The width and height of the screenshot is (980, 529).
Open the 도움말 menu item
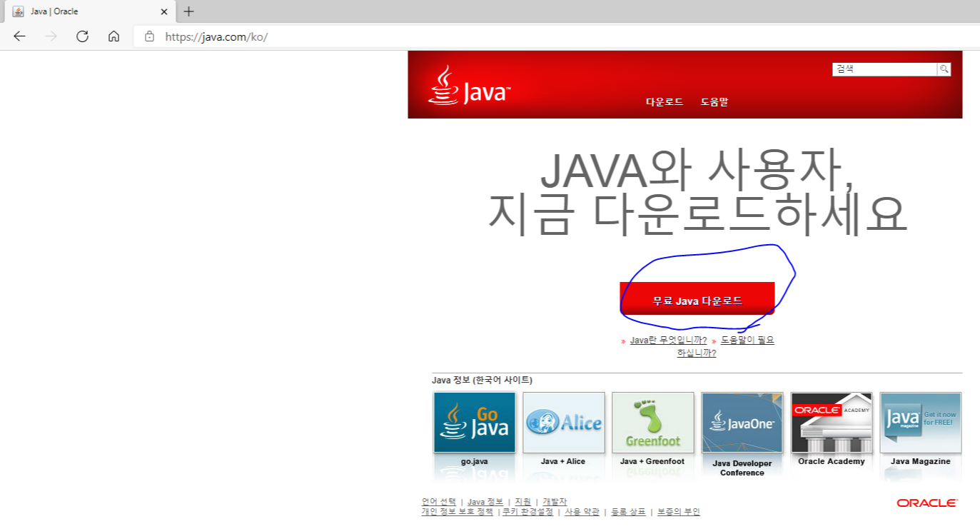[x=714, y=102]
